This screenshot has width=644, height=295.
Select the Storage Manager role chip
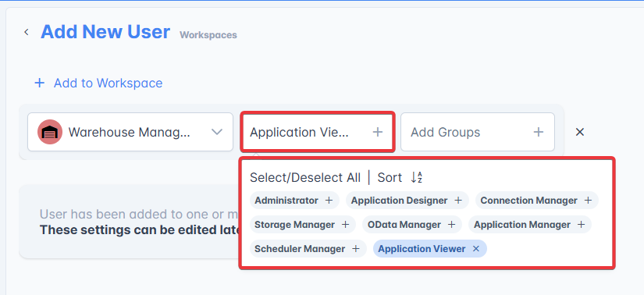point(303,225)
